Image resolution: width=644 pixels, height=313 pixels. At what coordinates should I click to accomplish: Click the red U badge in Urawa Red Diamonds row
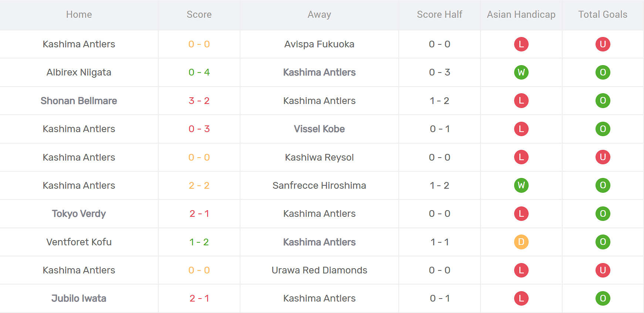(603, 270)
